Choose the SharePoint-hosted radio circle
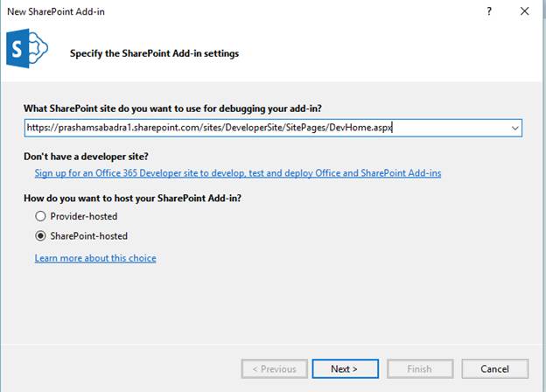 pos(40,235)
